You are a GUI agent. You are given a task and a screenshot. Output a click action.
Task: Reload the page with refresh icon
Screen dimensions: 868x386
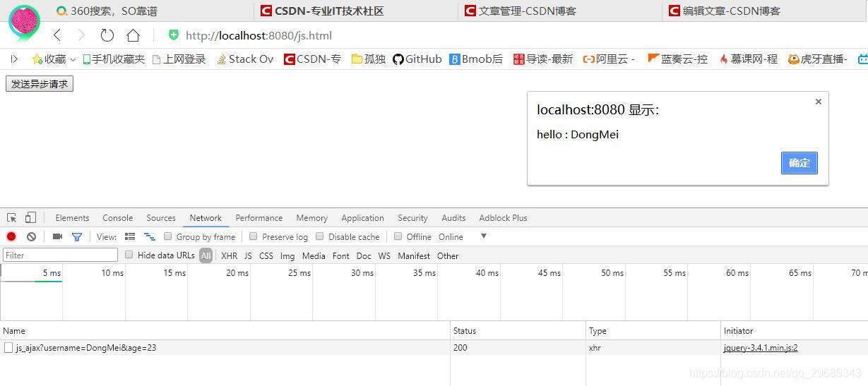click(x=107, y=35)
